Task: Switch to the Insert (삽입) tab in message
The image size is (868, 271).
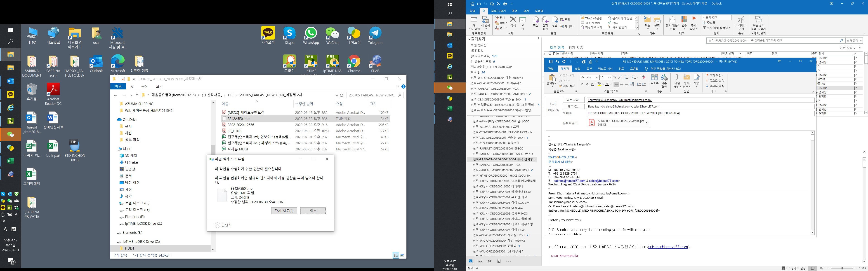Action: click(578, 69)
